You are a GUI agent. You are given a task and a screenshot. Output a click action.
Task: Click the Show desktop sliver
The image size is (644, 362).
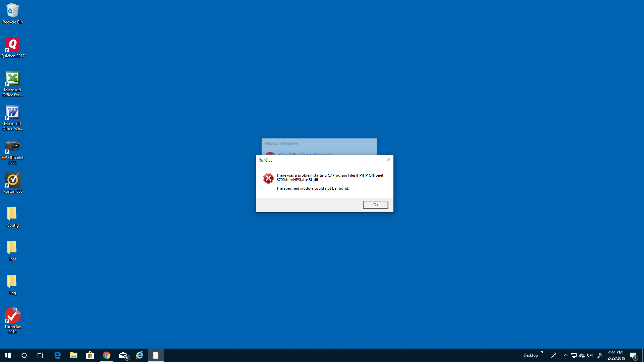tap(643, 355)
